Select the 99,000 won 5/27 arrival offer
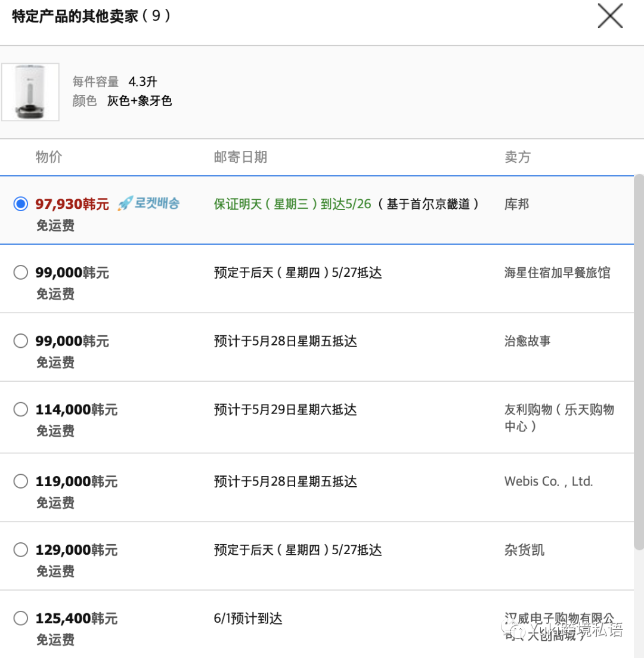644x658 pixels. click(x=21, y=273)
